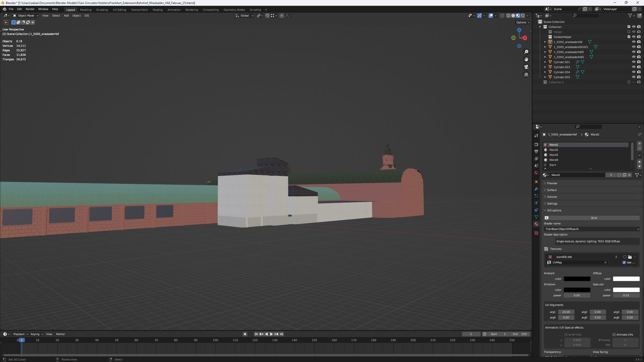
Task: Click the Diffuse color swatch
Action: (x=626, y=279)
